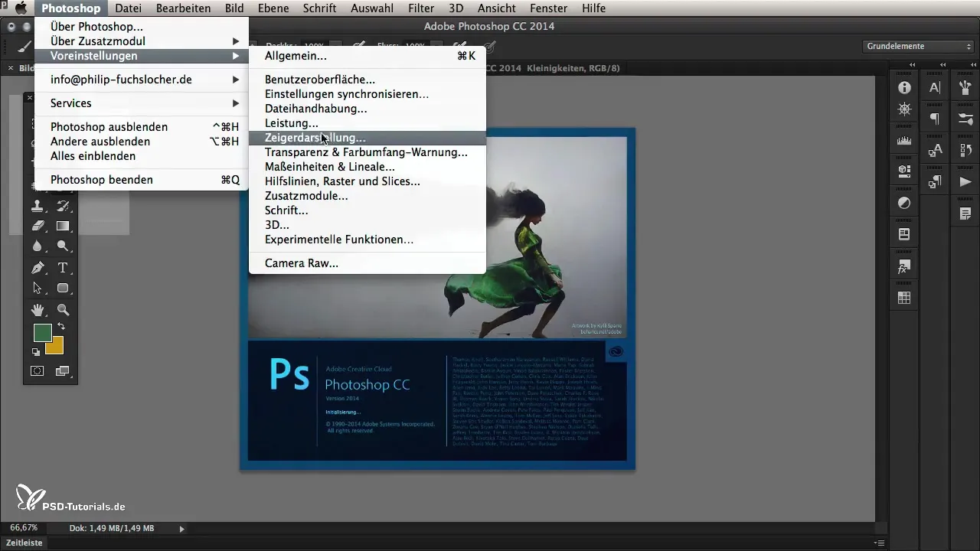Open the Actions panel play icon
Image resolution: width=980 pixels, height=551 pixels.
[965, 181]
